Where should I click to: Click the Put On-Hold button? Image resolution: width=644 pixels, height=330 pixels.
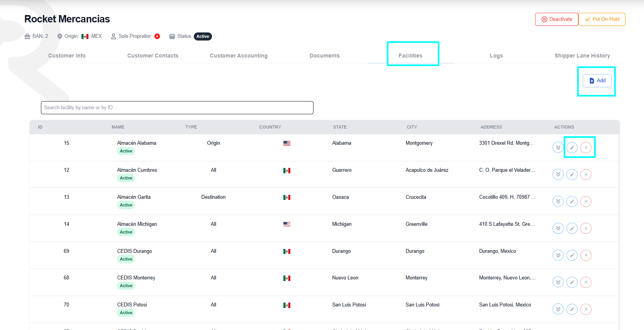tap(602, 19)
